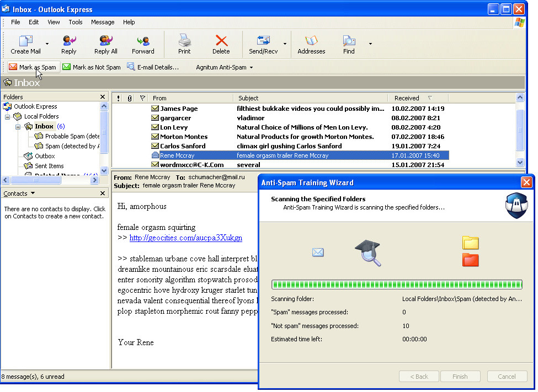This screenshot has width=538, height=392.
Task: Sort messages by From column
Action: tap(191, 98)
